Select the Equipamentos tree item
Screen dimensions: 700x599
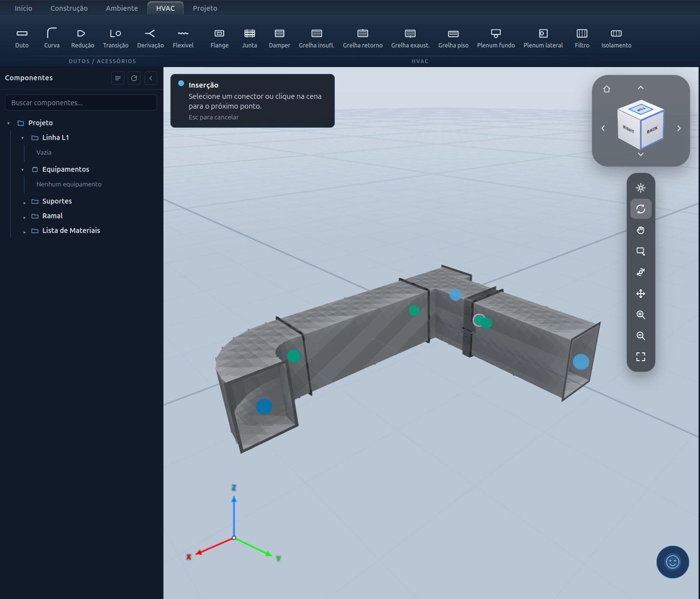[x=66, y=169]
